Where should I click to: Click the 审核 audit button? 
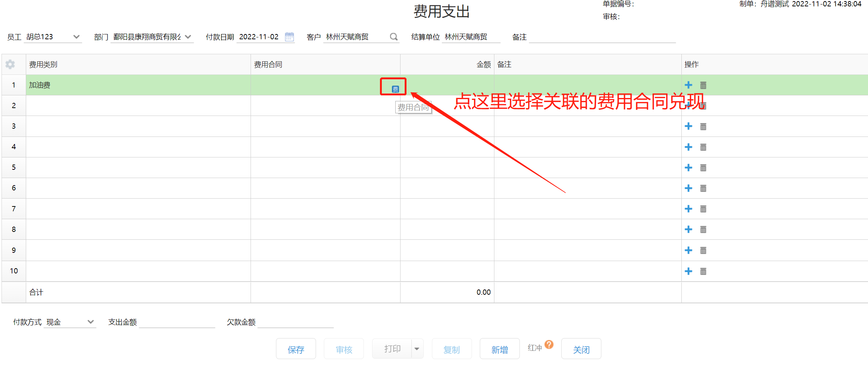click(344, 349)
